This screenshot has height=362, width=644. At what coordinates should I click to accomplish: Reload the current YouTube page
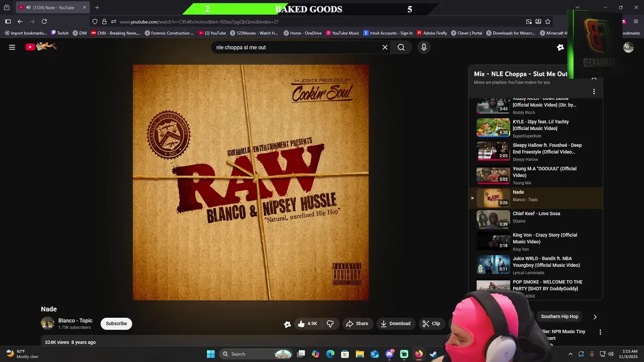click(x=44, y=22)
